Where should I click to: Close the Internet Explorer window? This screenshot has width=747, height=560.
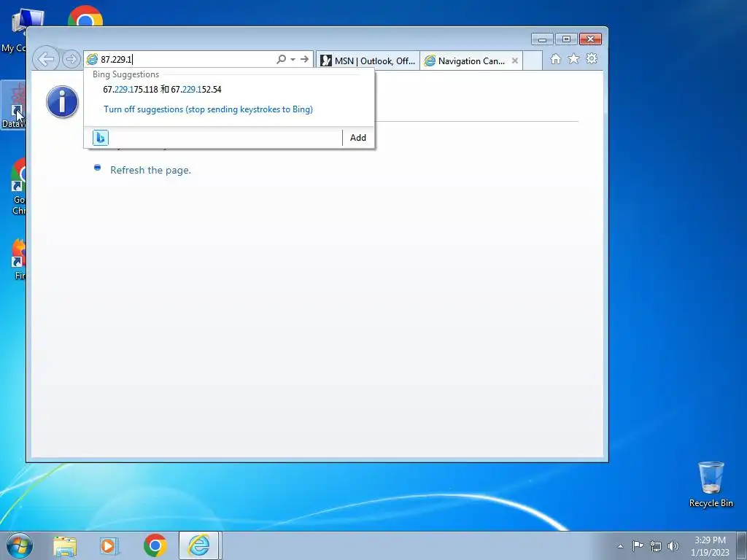click(x=590, y=39)
